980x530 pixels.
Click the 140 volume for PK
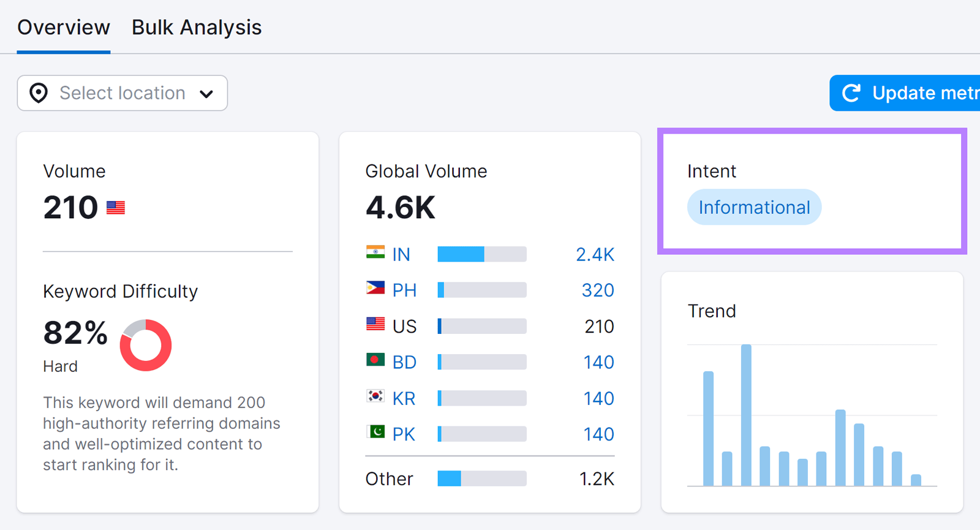coord(598,434)
